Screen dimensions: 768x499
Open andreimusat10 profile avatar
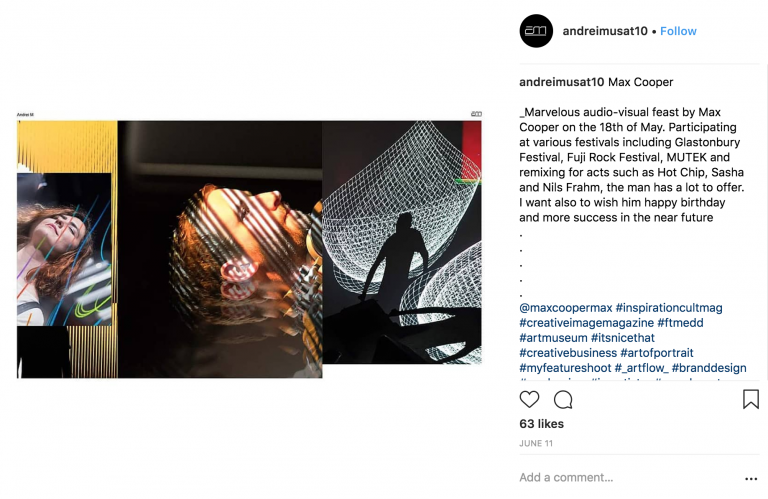536,31
